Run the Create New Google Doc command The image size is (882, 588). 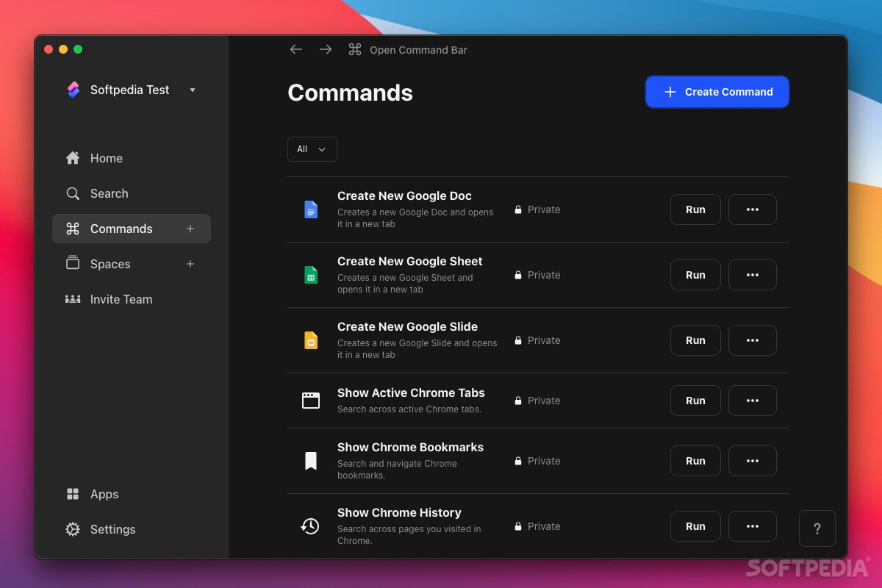[695, 209]
